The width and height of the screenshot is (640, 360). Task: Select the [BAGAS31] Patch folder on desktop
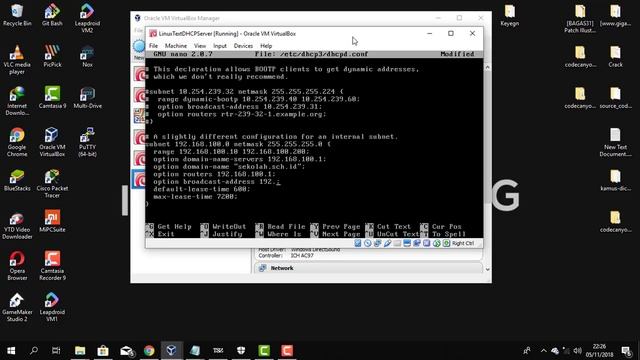point(580,18)
